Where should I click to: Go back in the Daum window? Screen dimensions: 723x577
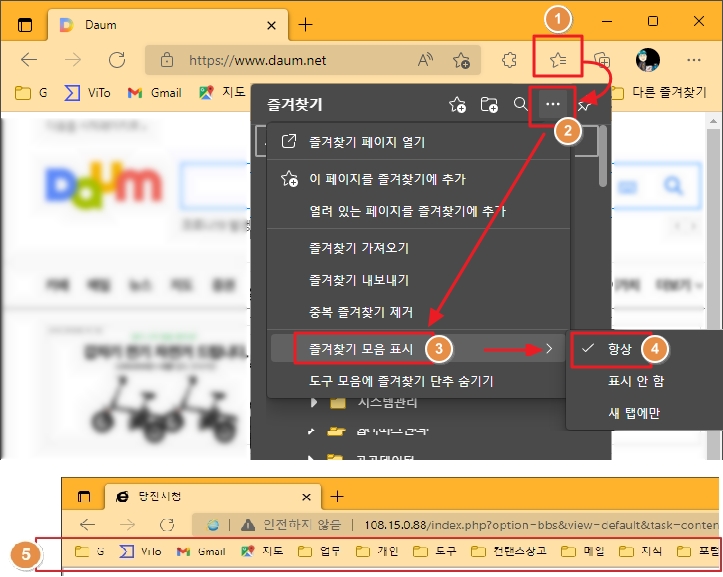(29, 59)
